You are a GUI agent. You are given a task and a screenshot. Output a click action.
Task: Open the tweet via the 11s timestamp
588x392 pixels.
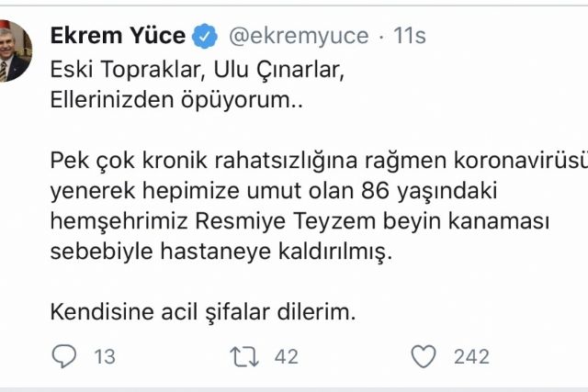409,37
